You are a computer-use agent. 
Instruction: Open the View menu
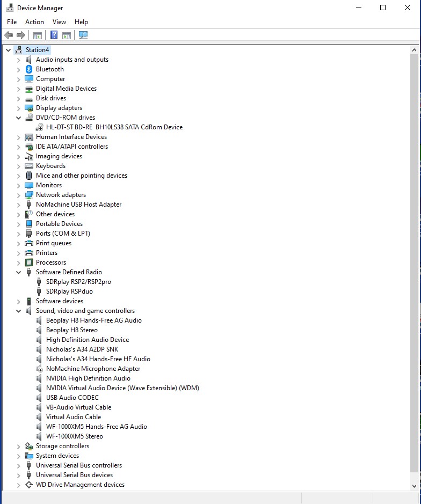coord(59,22)
